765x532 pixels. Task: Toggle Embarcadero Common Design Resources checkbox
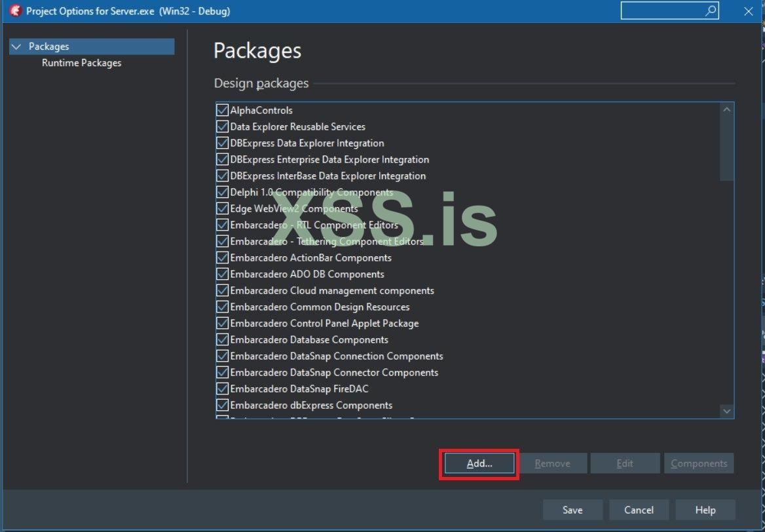(x=222, y=307)
